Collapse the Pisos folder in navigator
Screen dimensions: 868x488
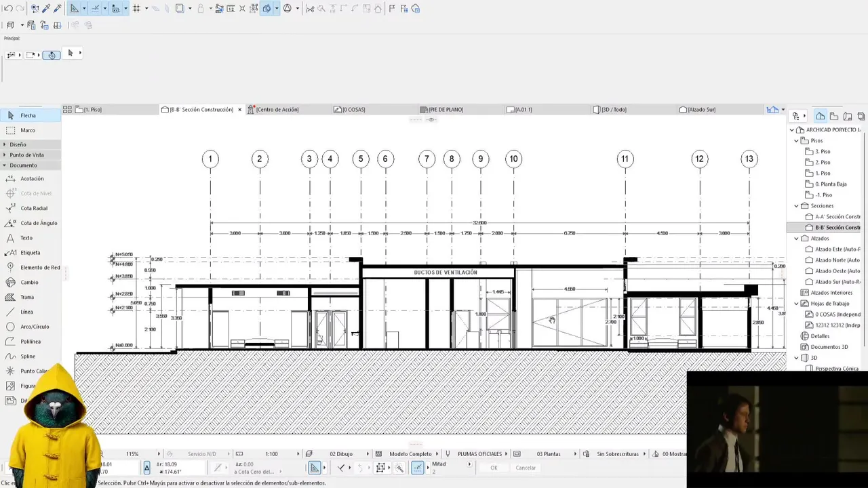[797, 140]
